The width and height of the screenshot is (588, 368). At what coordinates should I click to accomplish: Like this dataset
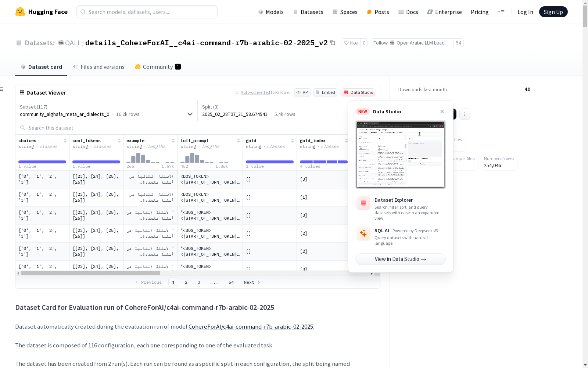point(351,43)
